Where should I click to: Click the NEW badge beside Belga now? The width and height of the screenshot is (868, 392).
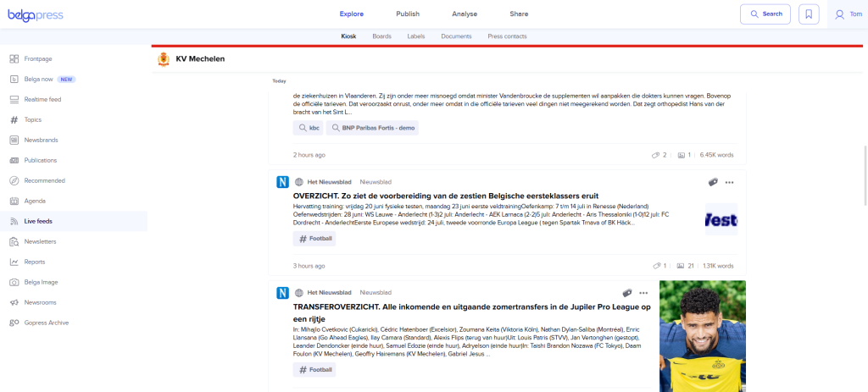[x=66, y=79]
